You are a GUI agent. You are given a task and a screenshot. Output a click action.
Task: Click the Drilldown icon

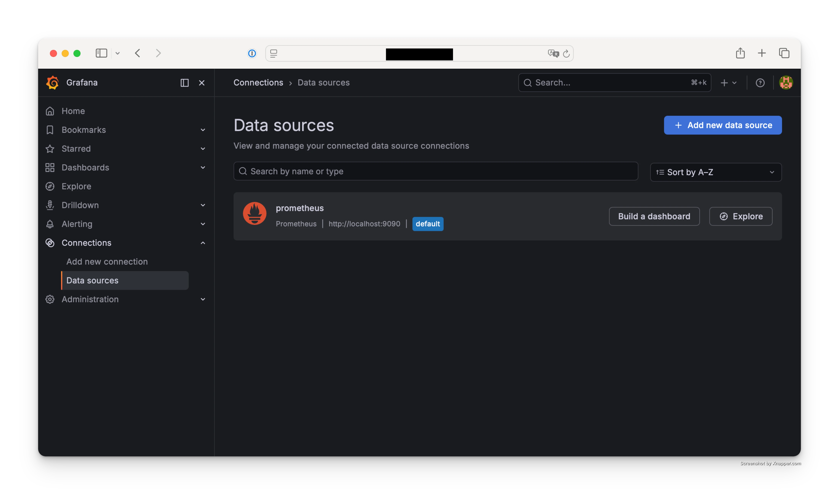50,205
